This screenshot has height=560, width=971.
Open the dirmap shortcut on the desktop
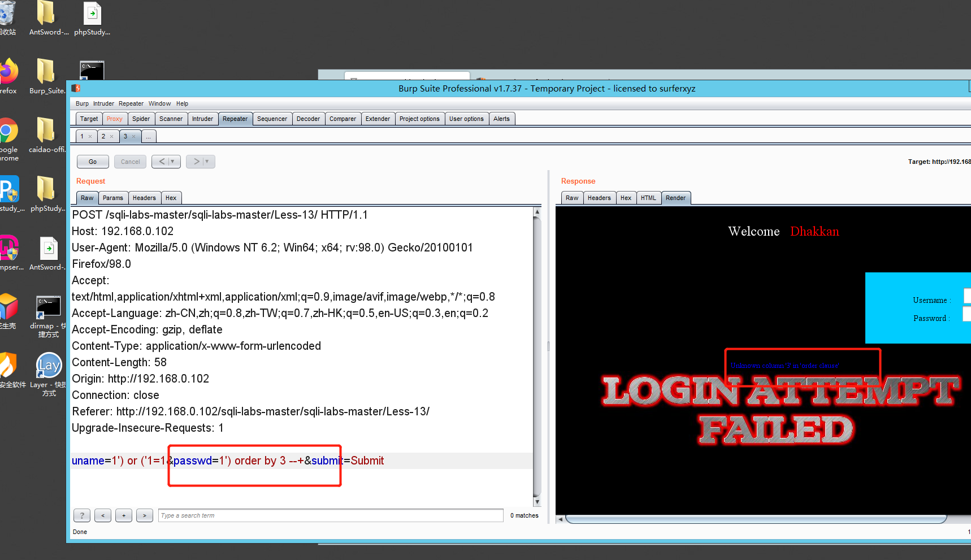coord(48,316)
